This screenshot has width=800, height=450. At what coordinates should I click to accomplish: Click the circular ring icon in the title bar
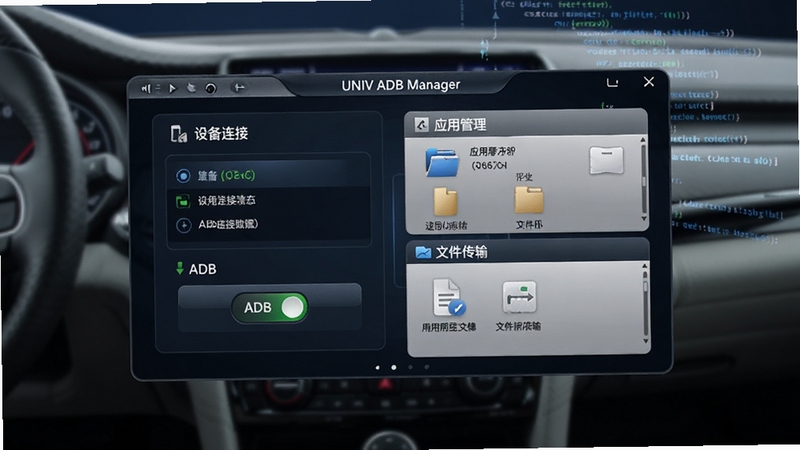211,89
